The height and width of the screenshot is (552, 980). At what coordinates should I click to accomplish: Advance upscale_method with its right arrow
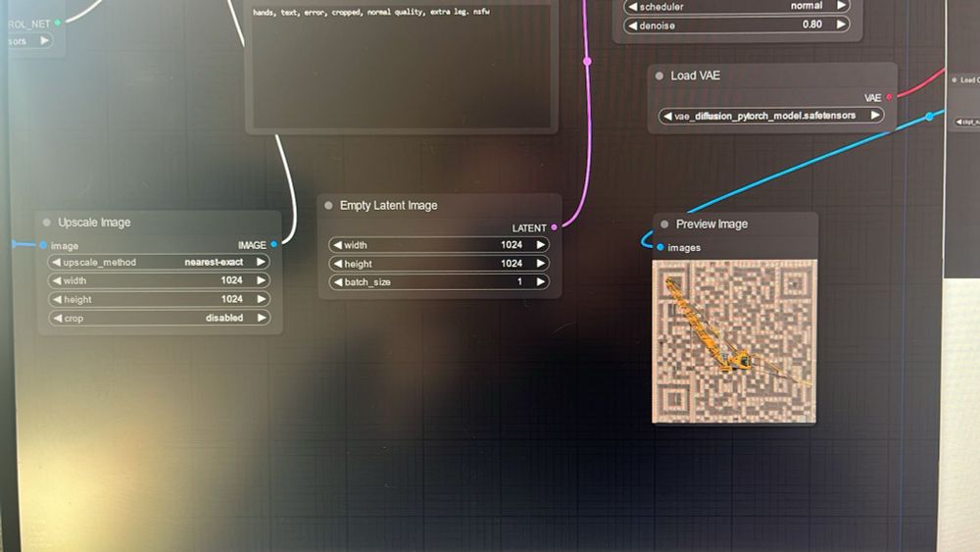262,262
